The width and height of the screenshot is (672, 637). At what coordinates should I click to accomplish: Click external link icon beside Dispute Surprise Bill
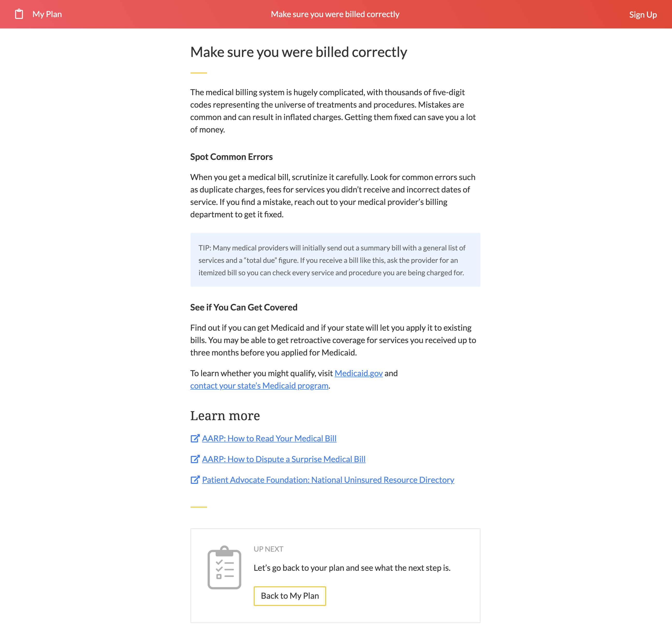coord(195,459)
